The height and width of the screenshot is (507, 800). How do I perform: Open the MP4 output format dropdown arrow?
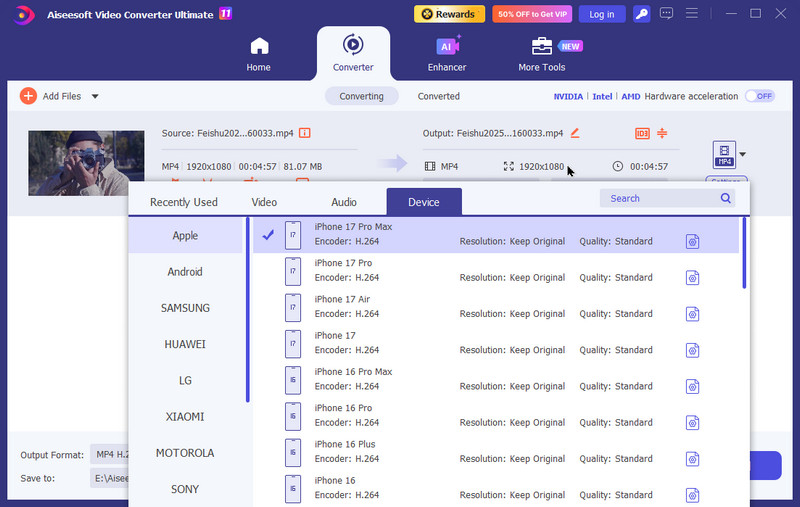point(742,154)
